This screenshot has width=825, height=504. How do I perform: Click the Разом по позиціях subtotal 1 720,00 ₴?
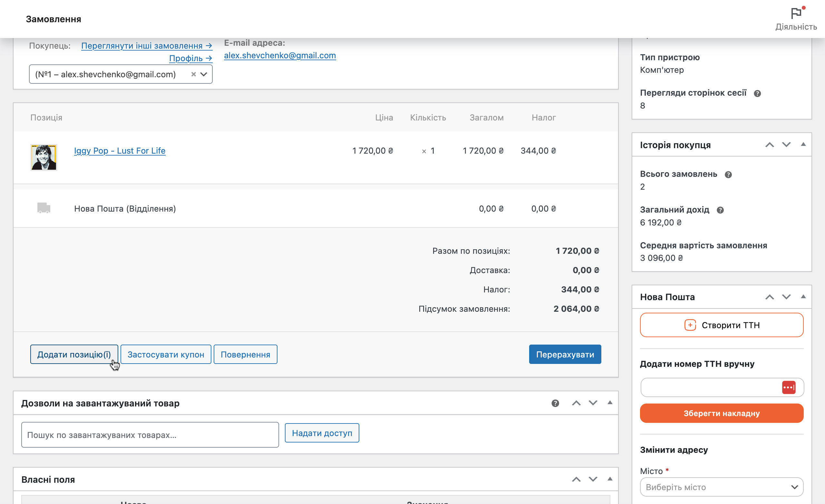click(x=577, y=251)
